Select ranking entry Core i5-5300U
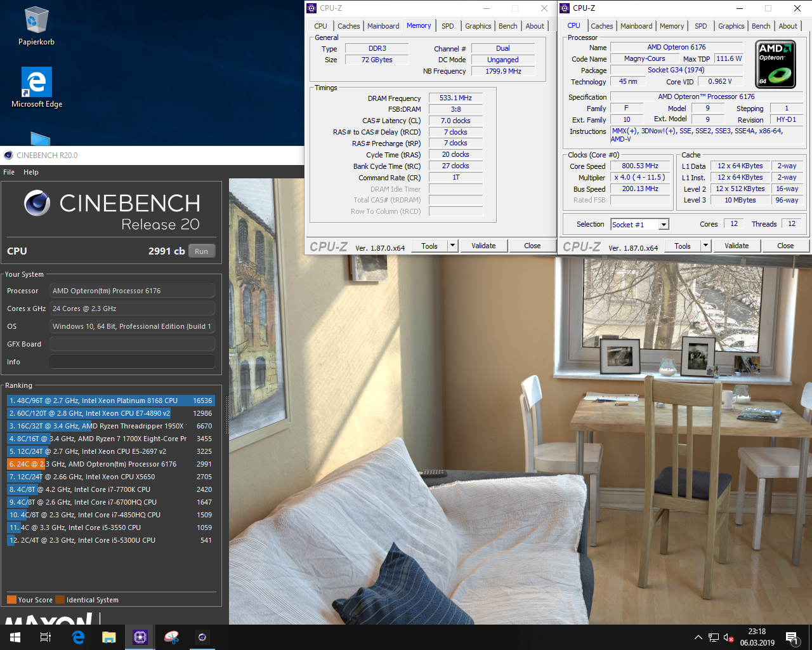Image resolution: width=812 pixels, height=650 pixels. 111,540
